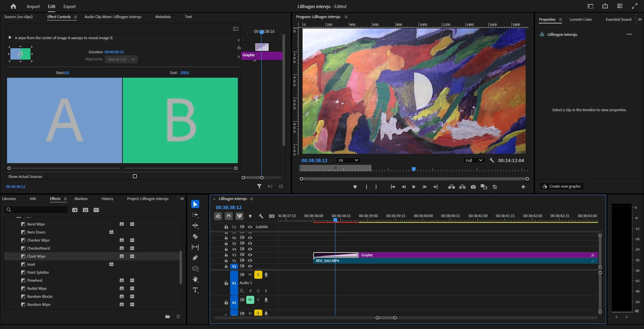644x329 pixels.
Task: Show more options in Properties panel
Action: pyautogui.click(x=629, y=34)
